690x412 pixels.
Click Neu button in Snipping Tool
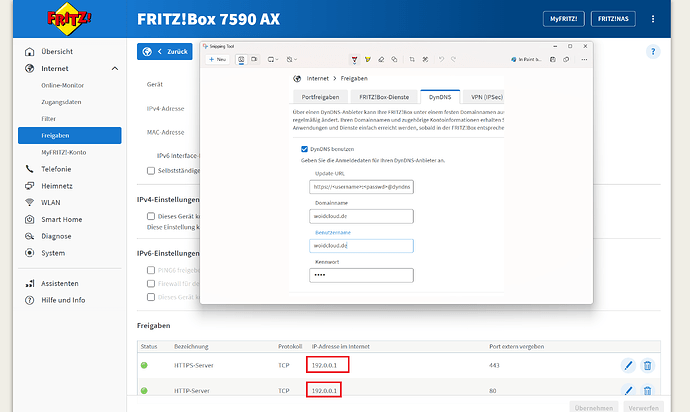(x=217, y=59)
